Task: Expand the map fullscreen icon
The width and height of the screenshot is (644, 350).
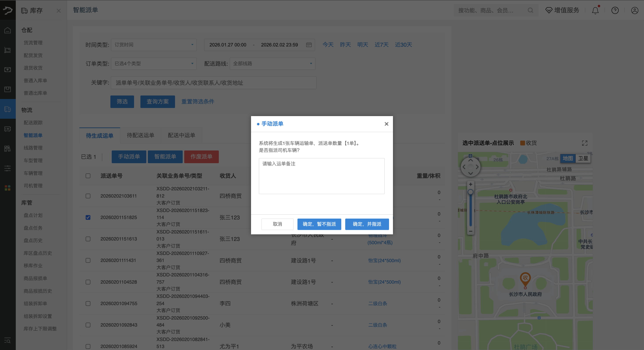Action: pos(584,143)
